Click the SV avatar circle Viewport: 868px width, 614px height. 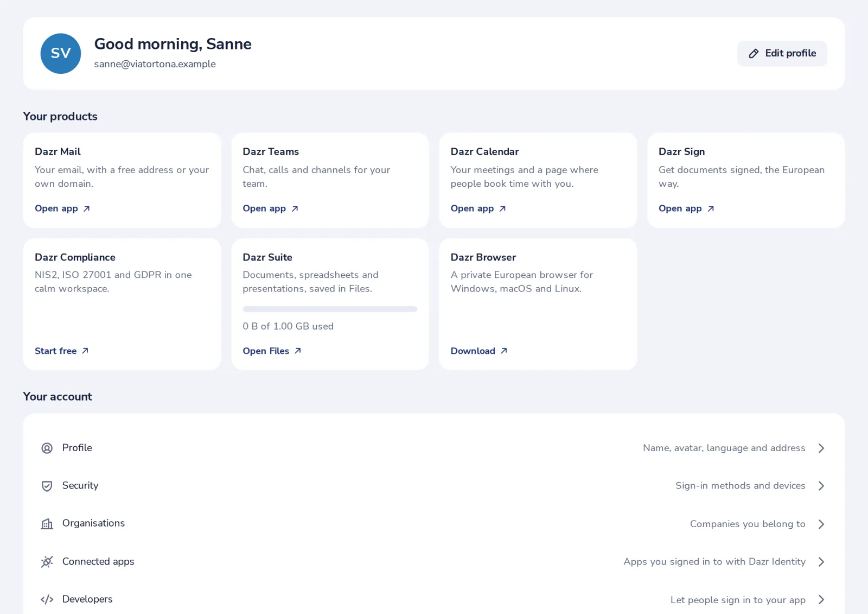(61, 53)
